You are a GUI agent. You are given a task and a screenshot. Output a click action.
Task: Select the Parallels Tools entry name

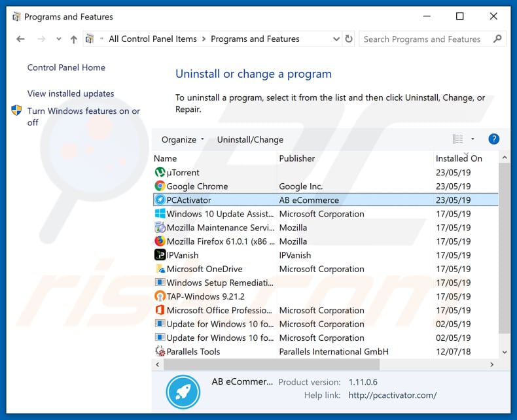(193, 352)
